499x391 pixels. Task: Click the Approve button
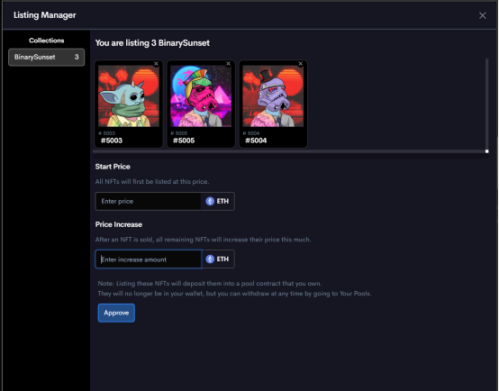(116, 313)
